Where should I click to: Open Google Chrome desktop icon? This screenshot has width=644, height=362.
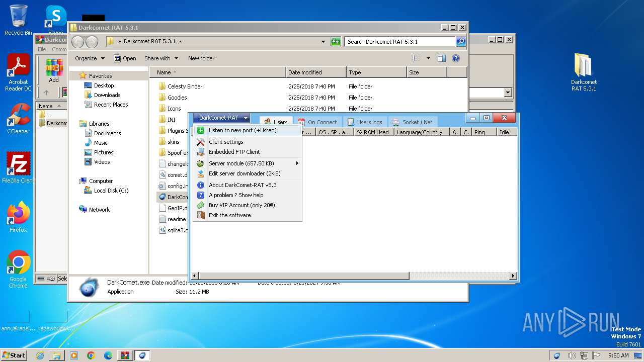[x=18, y=269]
